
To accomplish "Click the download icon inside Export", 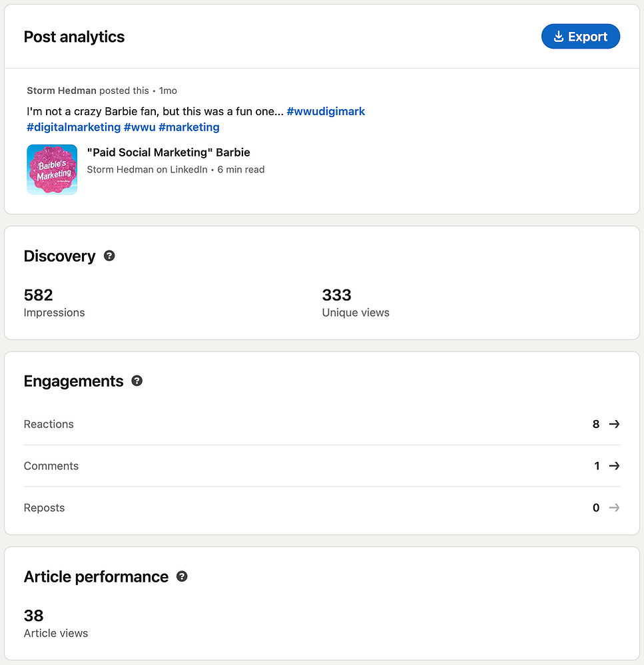I will point(559,37).
